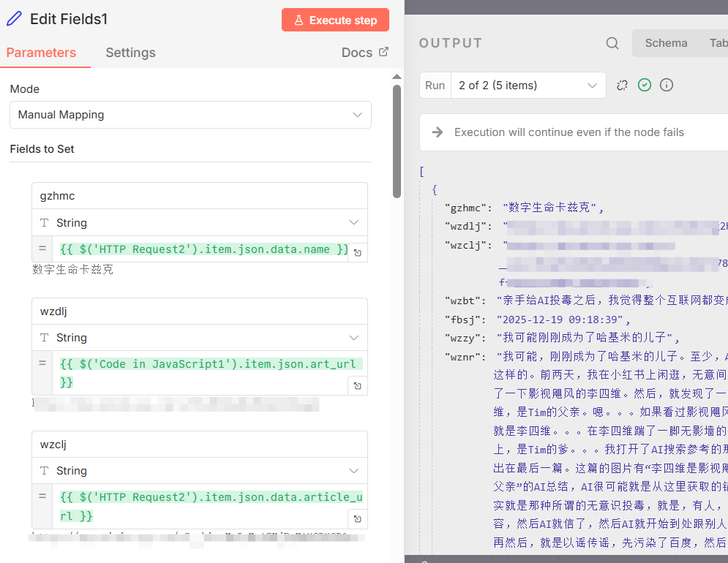Switch to the Settings tab
The height and width of the screenshot is (563, 728).
[x=130, y=53]
